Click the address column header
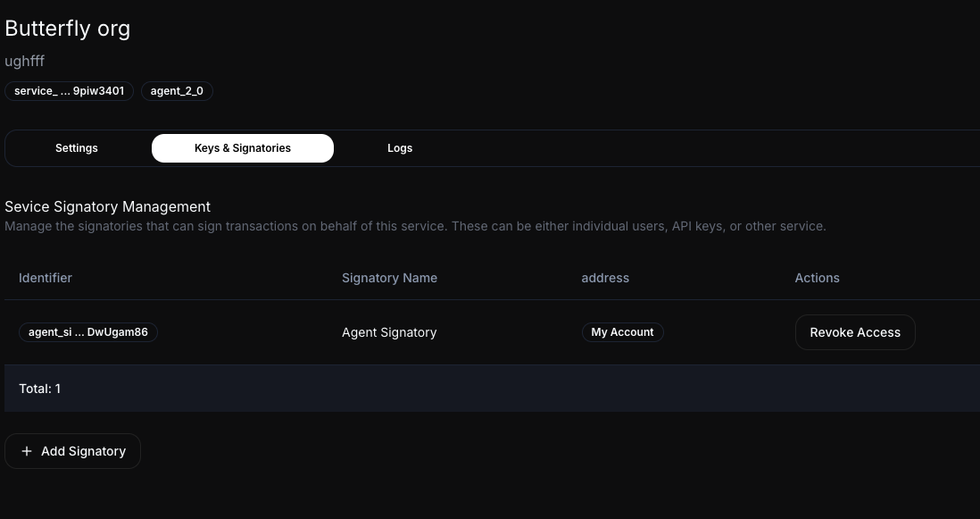This screenshot has width=980, height=519. coord(605,278)
